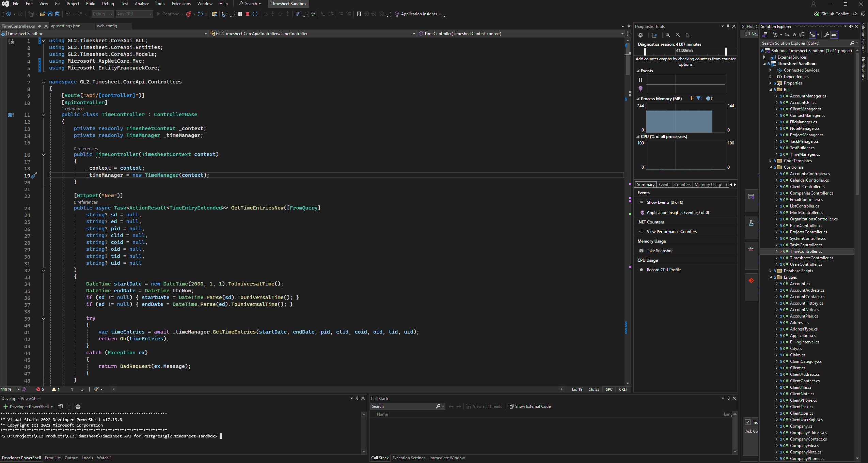Viewport: 868px width, 463px height.
Task: Click Collapse All in Solution Explorer
Action: 794,35
